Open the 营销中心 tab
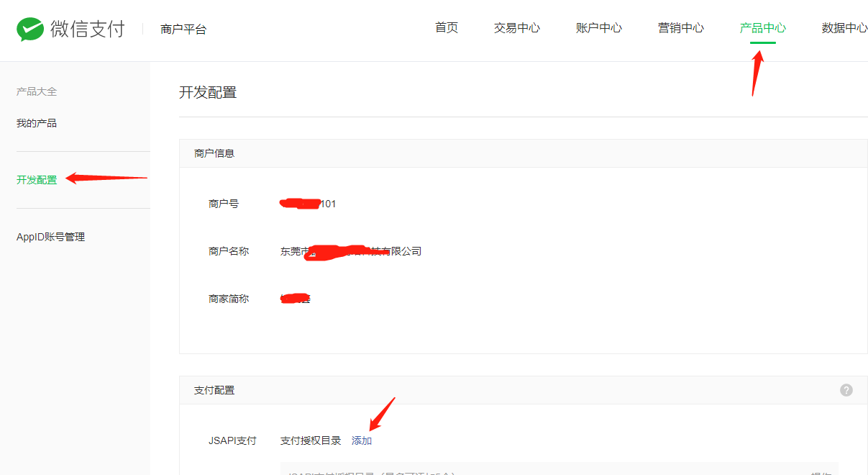 click(680, 28)
